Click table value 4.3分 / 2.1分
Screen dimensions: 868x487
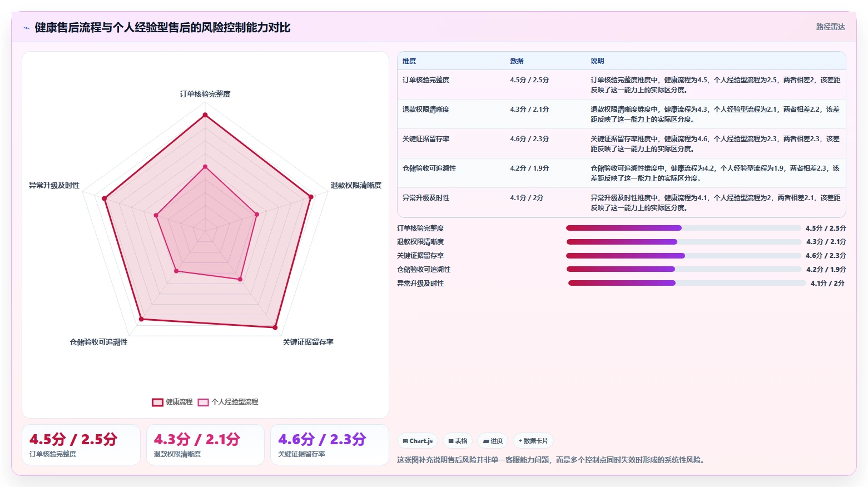(x=529, y=110)
